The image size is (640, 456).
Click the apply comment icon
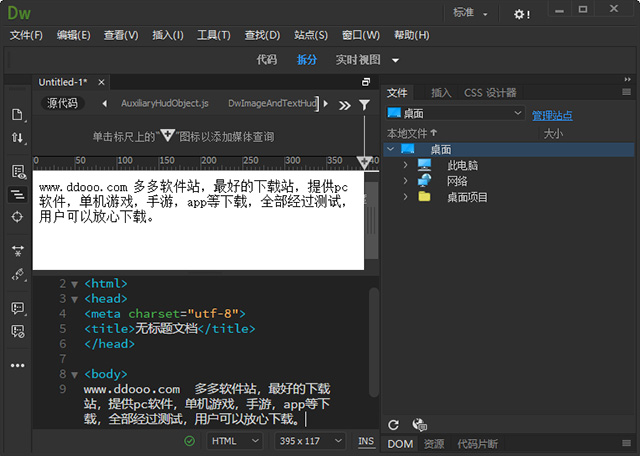(18, 308)
